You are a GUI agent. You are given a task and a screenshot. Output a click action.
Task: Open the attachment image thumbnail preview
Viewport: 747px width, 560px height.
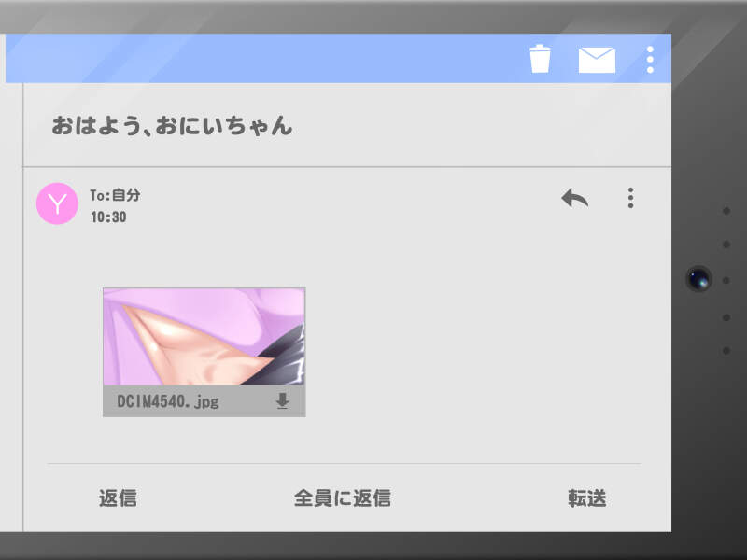coord(204,337)
